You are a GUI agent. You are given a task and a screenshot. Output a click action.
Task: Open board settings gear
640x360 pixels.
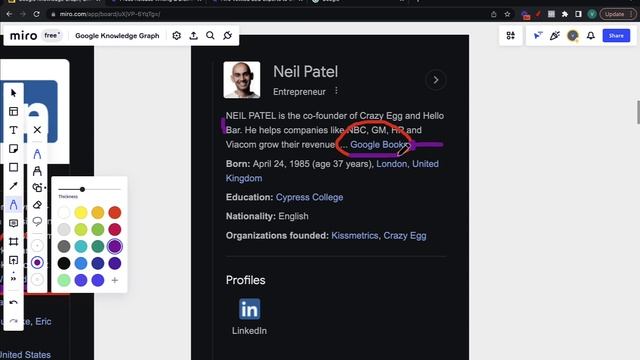[x=176, y=36]
